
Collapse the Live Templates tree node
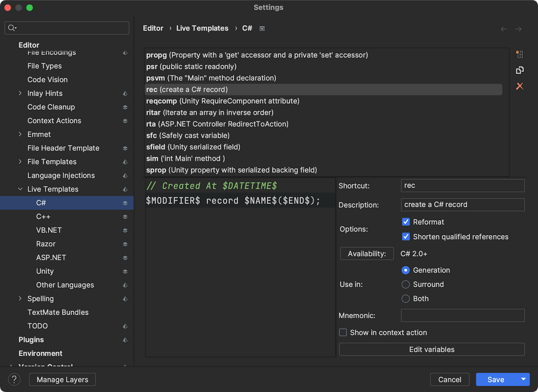point(20,189)
